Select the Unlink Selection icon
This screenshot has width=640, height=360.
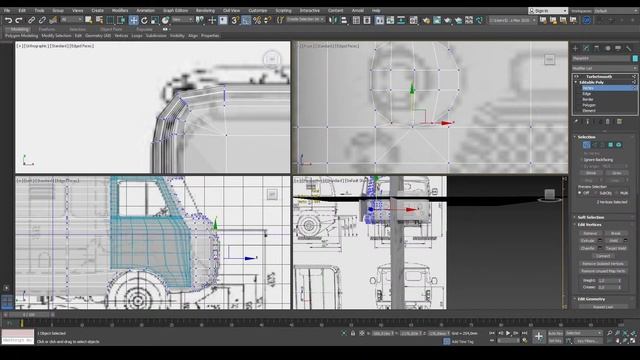tap(42, 20)
